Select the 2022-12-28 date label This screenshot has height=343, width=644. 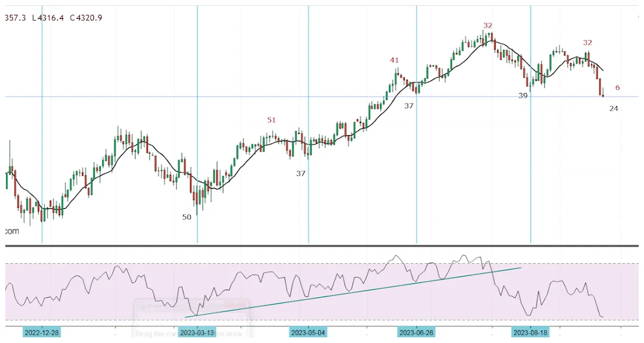[42, 332]
